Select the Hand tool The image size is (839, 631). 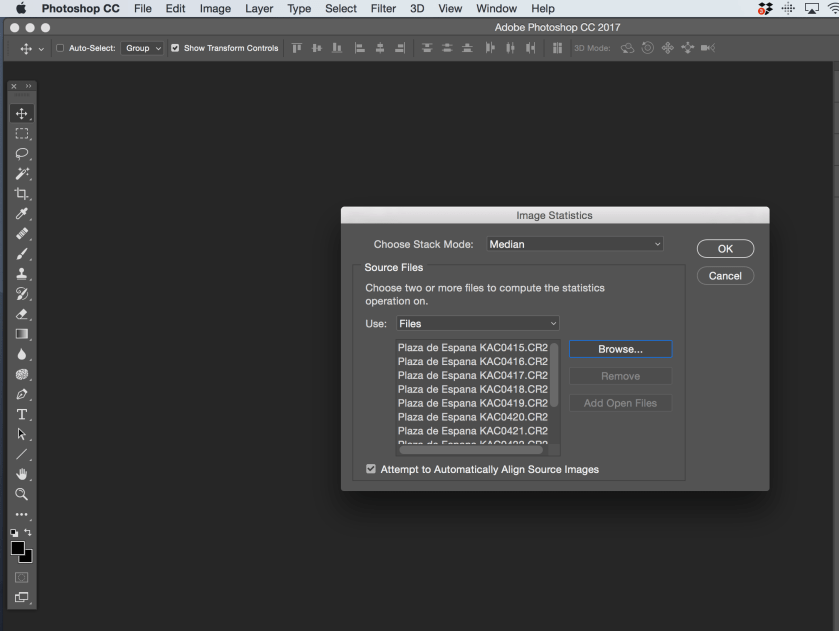(21, 474)
